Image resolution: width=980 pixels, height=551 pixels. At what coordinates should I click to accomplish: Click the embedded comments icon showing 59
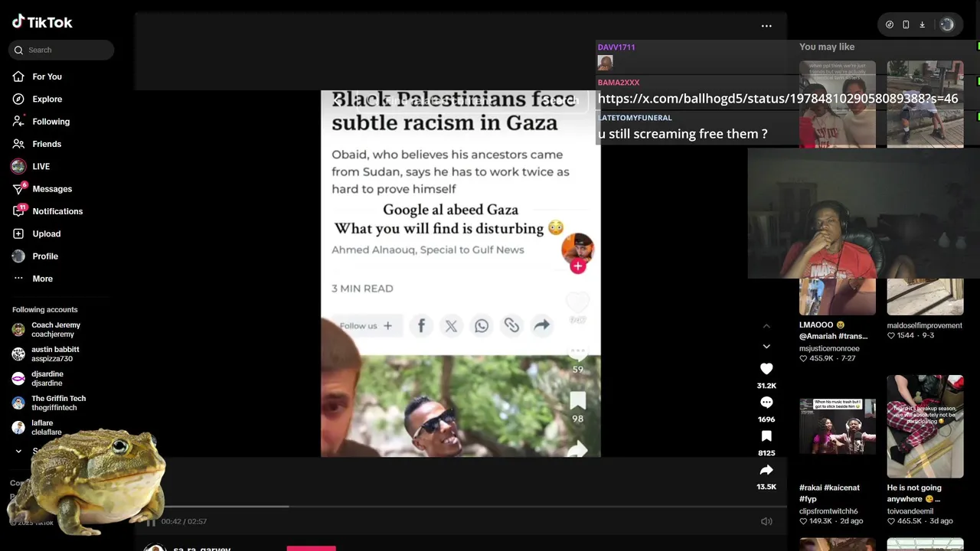pos(578,354)
